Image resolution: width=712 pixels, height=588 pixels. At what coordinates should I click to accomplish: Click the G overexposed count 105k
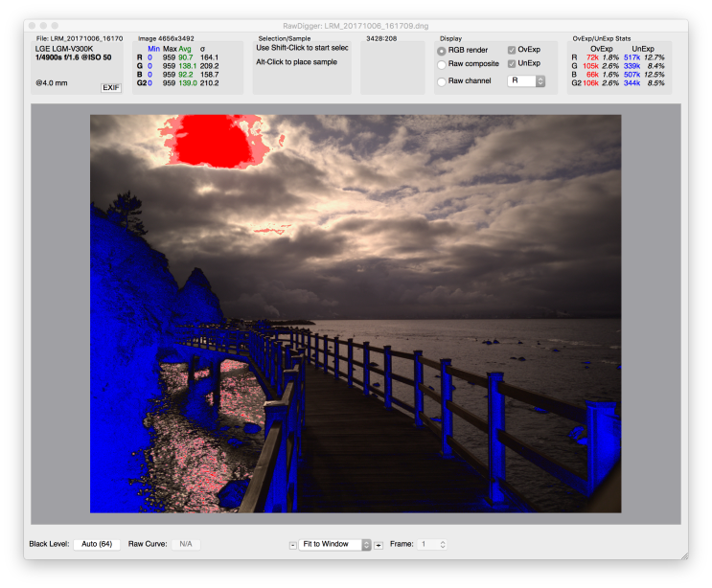click(590, 66)
